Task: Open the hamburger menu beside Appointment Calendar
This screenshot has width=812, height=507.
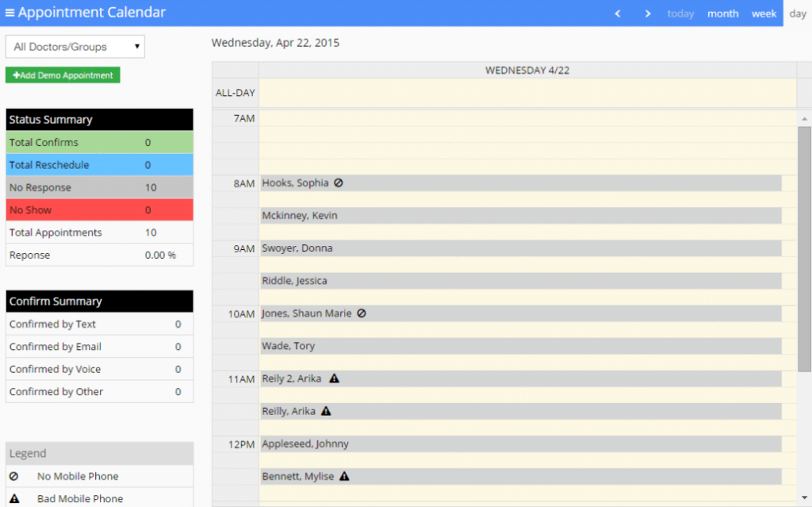Action: (10, 13)
